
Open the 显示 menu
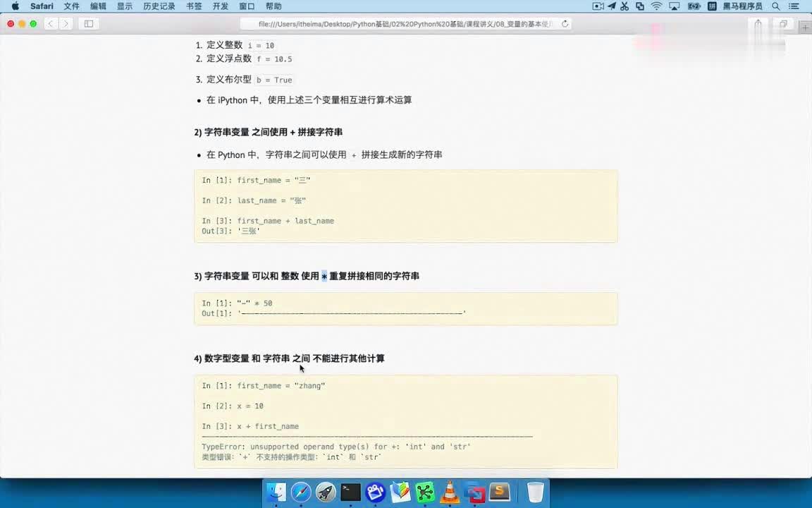(124, 6)
